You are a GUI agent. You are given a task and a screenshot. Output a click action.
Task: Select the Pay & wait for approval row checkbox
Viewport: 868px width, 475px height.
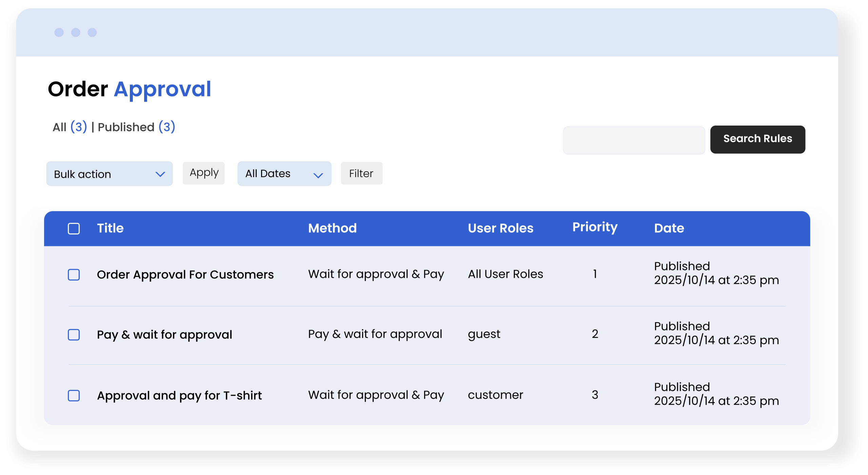pyautogui.click(x=74, y=335)
